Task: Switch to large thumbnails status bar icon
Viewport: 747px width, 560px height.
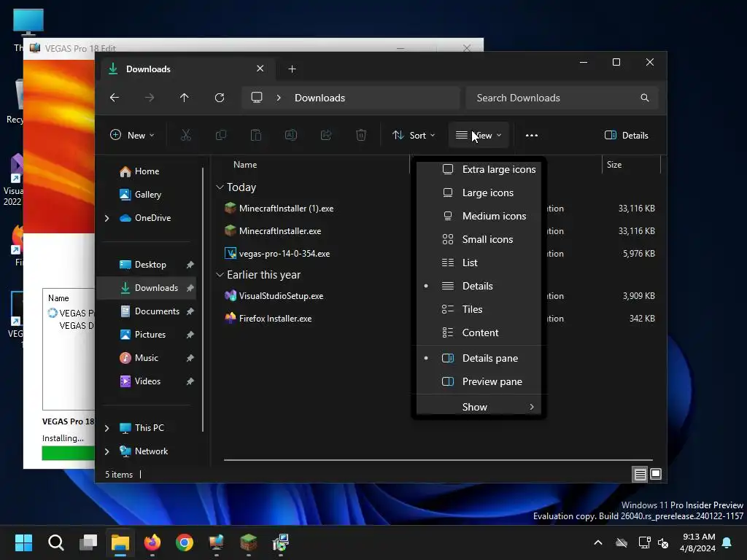Action: click(656, 474)
